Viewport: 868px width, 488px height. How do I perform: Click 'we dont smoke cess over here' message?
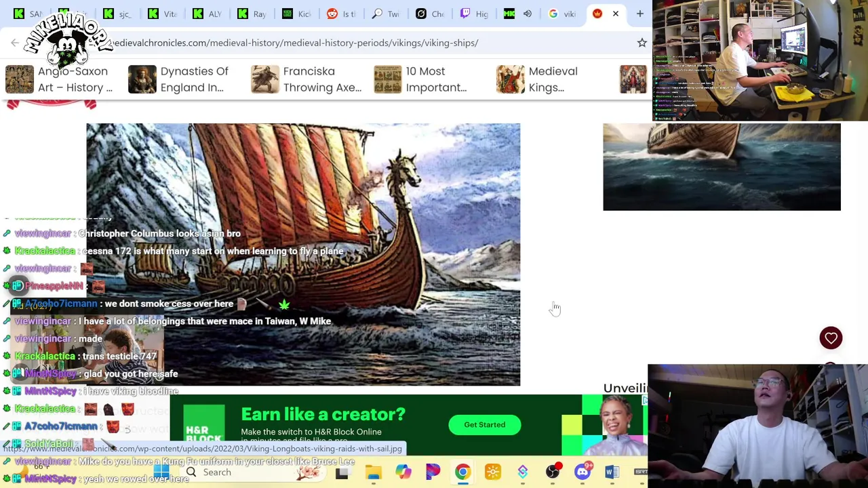pyautogui.click(x=169, y=304)
